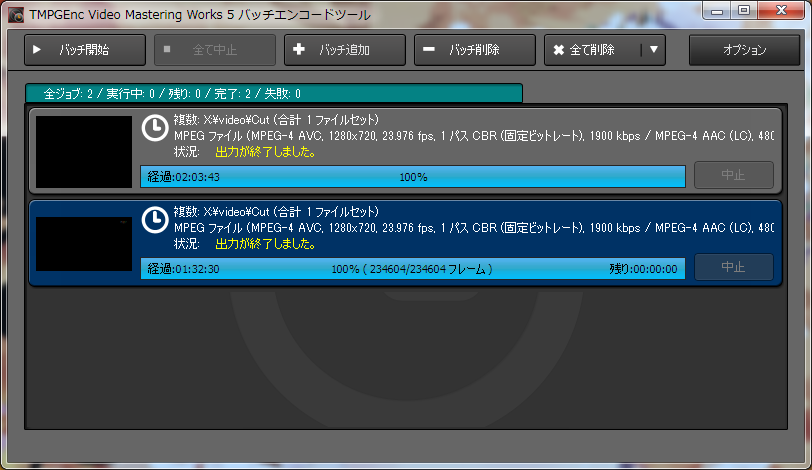Open the オプション settings button
This screenshot has height=470, width=812.
coord(744,50)
